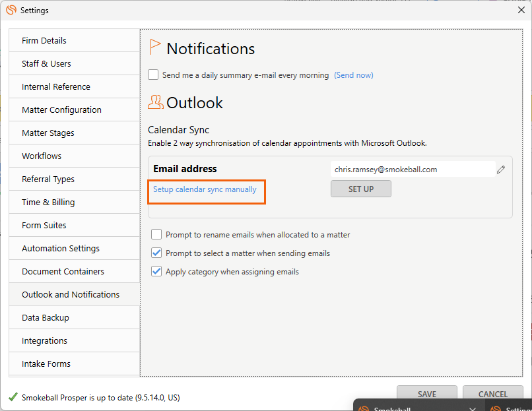The width and height of the screenshot is (532, 411).
Task: Go to Matter Configuration
Action: click(75, 110)
